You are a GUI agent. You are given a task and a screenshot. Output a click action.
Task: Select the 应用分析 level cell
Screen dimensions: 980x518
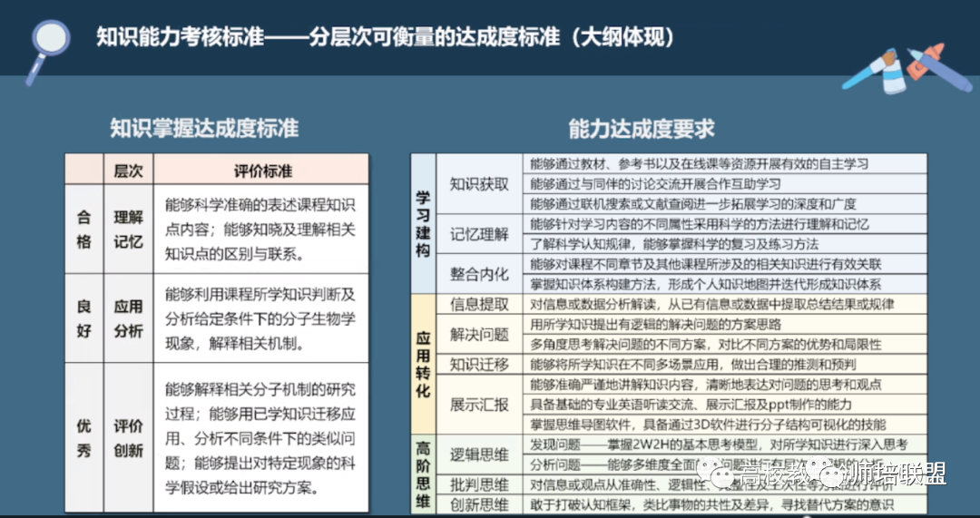point(128,318)
